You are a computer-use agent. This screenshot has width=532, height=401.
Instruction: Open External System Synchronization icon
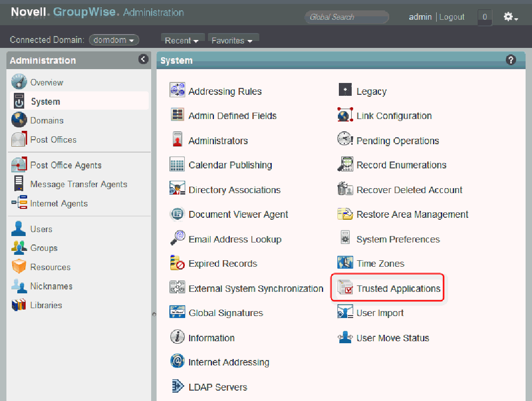tap(177, 287)
